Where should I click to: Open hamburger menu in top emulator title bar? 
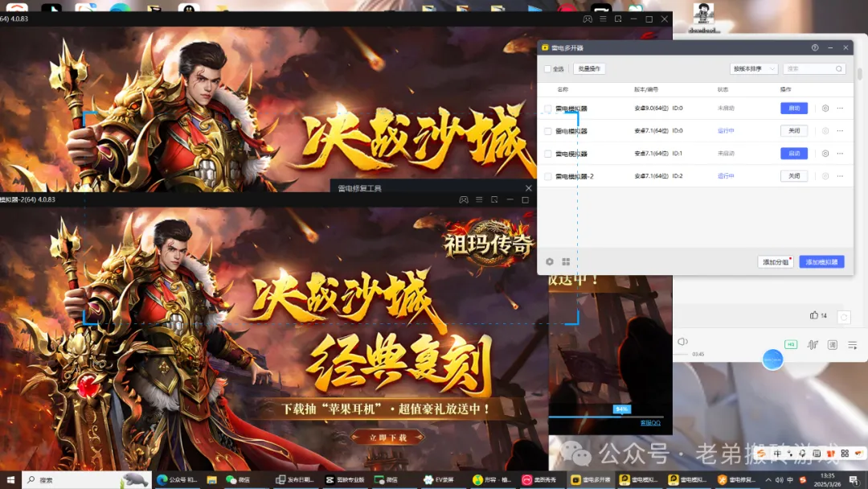point(603,18)
